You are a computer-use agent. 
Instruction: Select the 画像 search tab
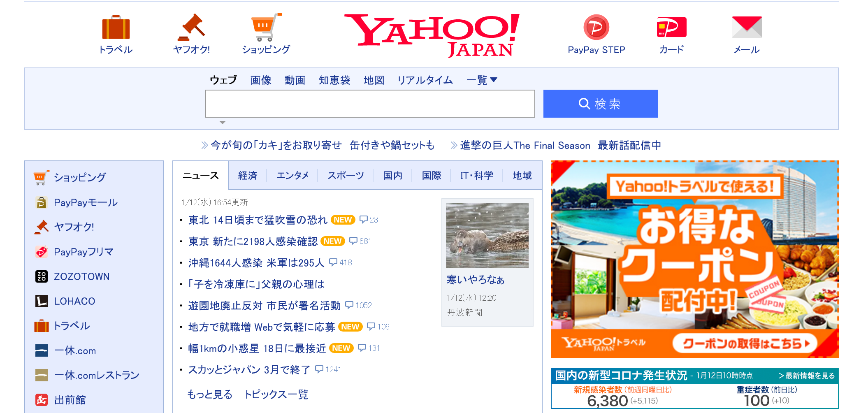(261, 80)
